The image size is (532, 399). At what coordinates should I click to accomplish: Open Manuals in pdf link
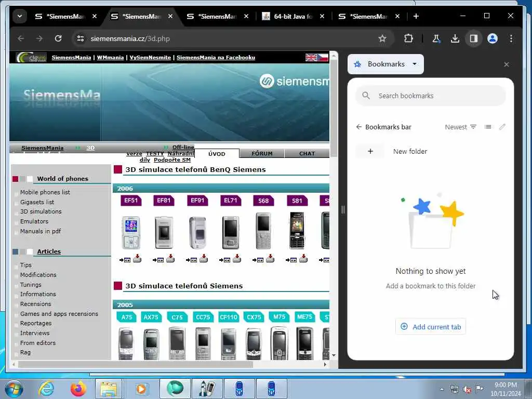point(41,231)
